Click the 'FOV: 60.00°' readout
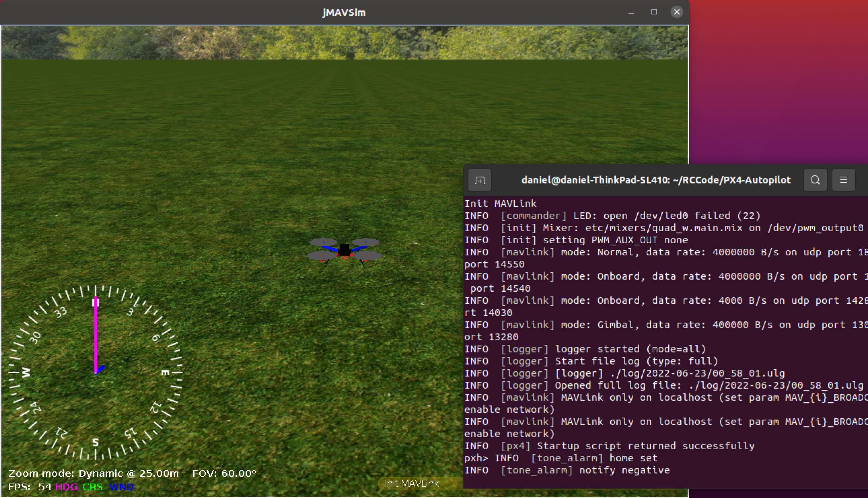This screenshot has height=498, width=868. tap(224, 474)
